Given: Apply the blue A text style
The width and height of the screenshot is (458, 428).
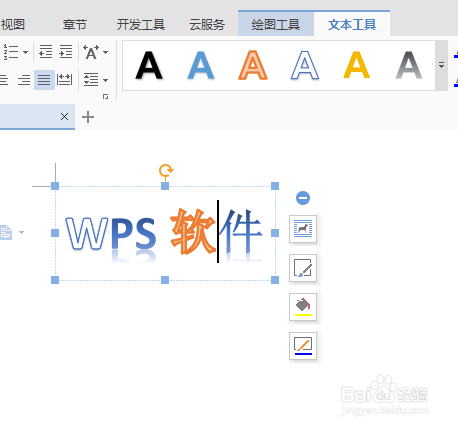Looking at the screenshot, I should (x=201, y=65).
